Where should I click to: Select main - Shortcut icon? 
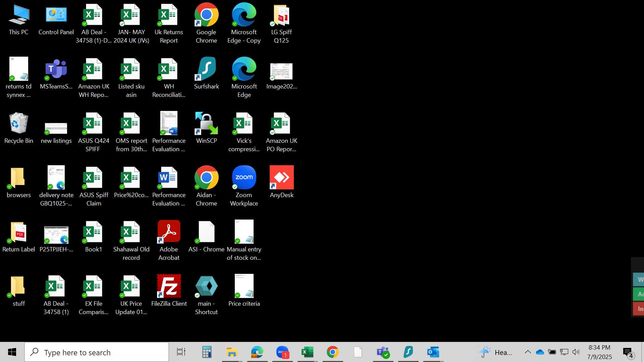(206, 295)
